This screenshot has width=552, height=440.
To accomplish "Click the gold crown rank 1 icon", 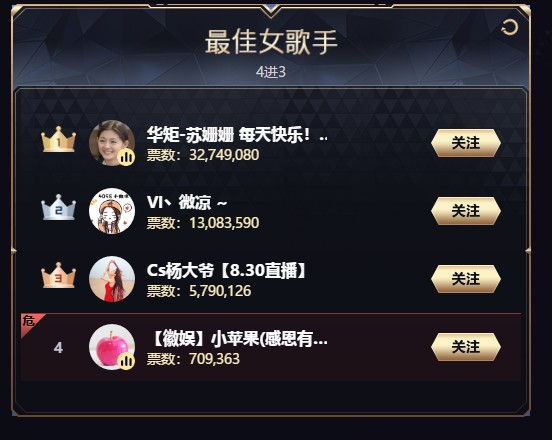I will [x=58, y=139].
